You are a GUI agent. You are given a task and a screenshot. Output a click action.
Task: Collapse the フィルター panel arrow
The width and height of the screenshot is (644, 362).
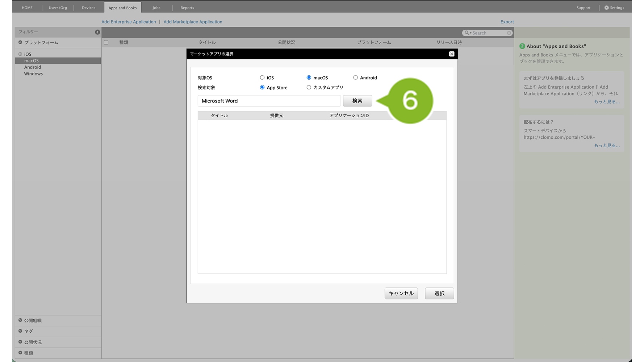click(97, 32)
